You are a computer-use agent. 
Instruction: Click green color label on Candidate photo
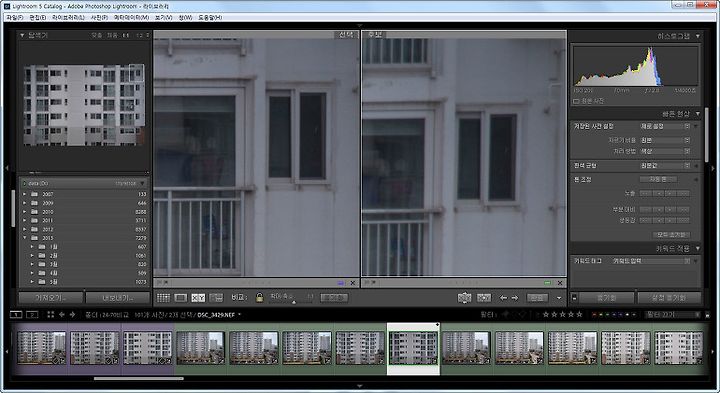547,283
